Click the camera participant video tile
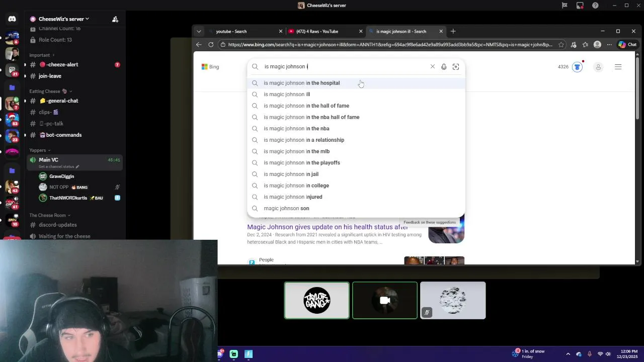 385,300
